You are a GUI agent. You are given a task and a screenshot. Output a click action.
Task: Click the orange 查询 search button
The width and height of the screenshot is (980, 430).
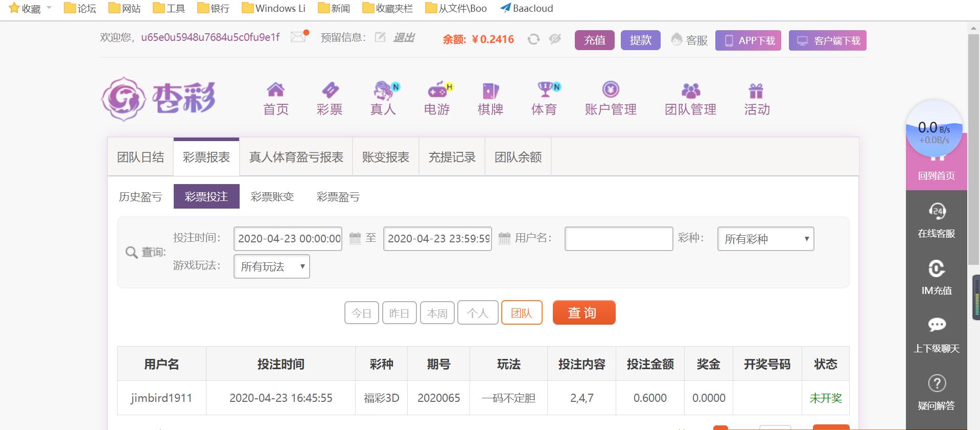(x=584, y=312)
